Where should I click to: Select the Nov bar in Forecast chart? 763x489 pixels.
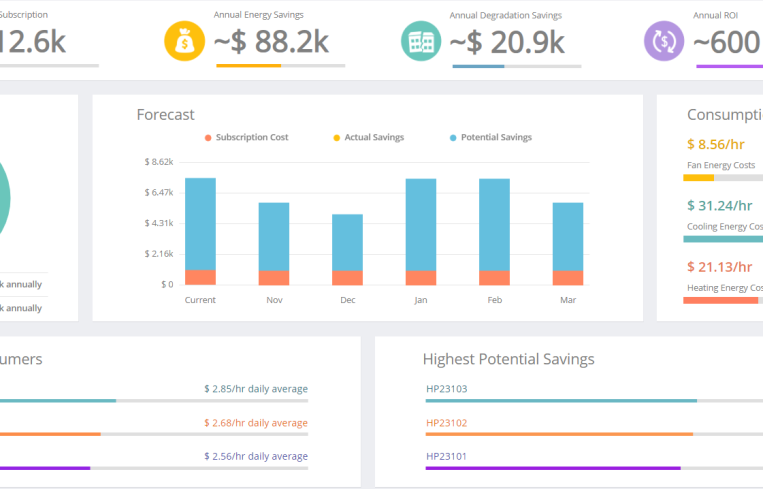274,237
